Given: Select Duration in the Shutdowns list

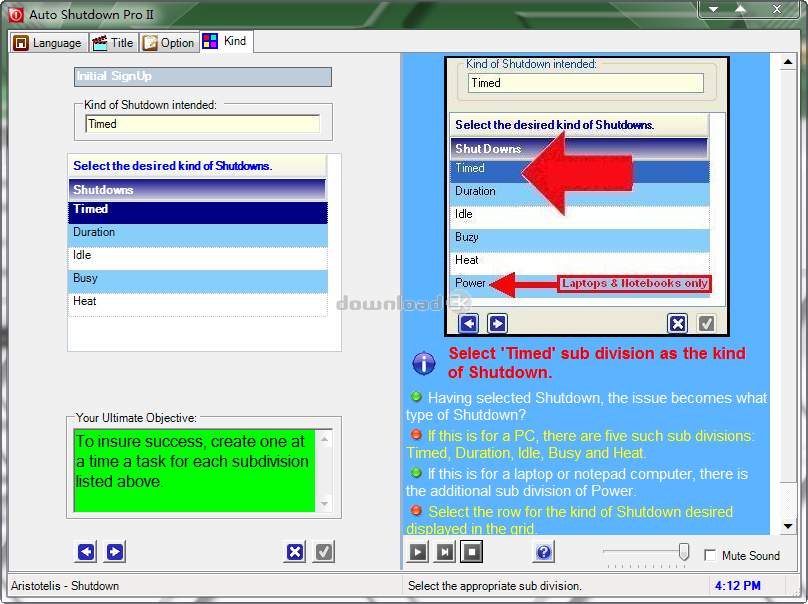Looking at the screenshot, I should (198, 233).
